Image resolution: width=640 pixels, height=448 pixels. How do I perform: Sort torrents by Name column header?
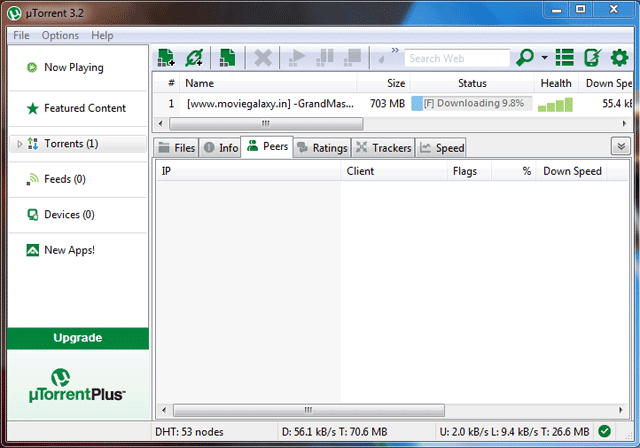point(267,83)
